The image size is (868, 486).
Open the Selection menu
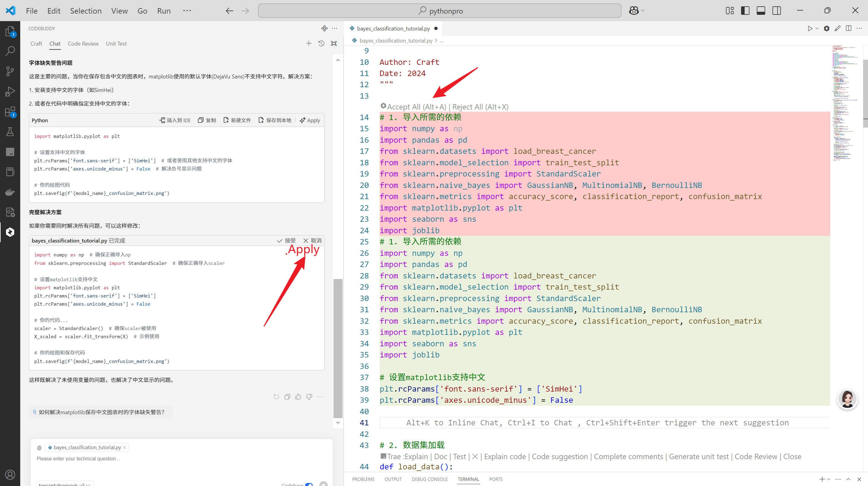point(86,11)
